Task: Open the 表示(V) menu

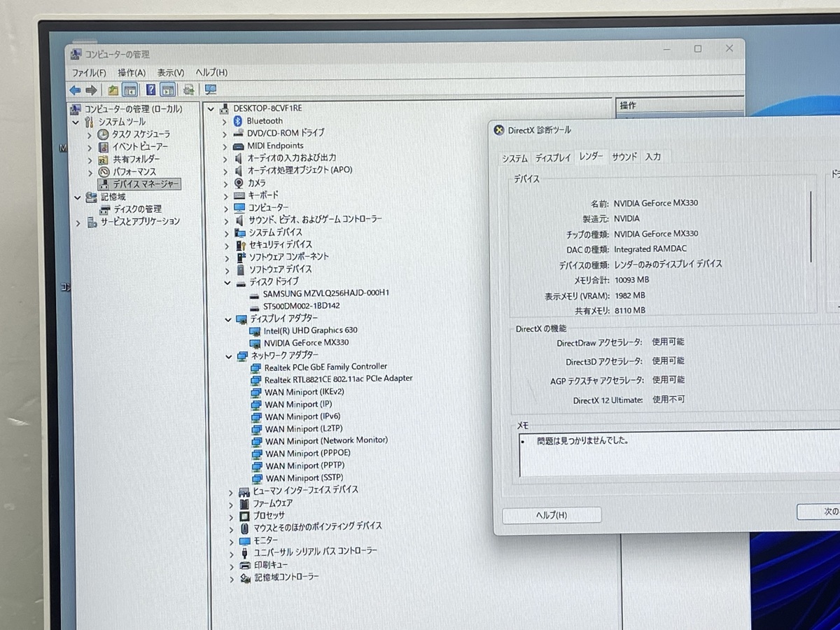Action: [171, 73]
